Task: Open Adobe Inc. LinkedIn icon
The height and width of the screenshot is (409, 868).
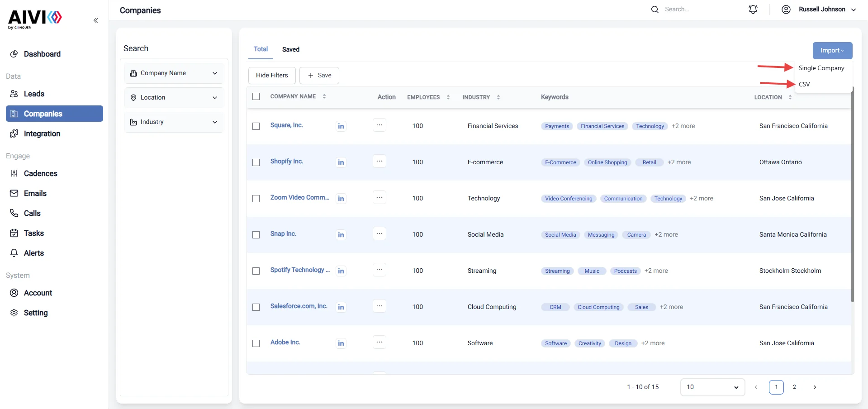Action: (x=341, y=343)
